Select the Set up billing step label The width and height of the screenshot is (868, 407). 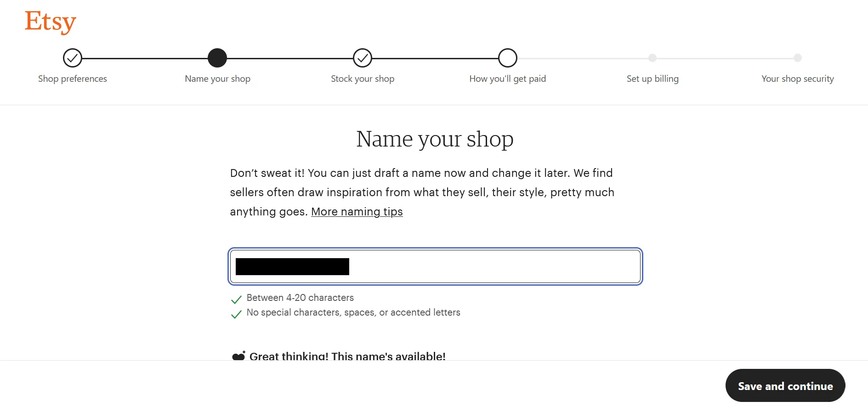[652, 79]
